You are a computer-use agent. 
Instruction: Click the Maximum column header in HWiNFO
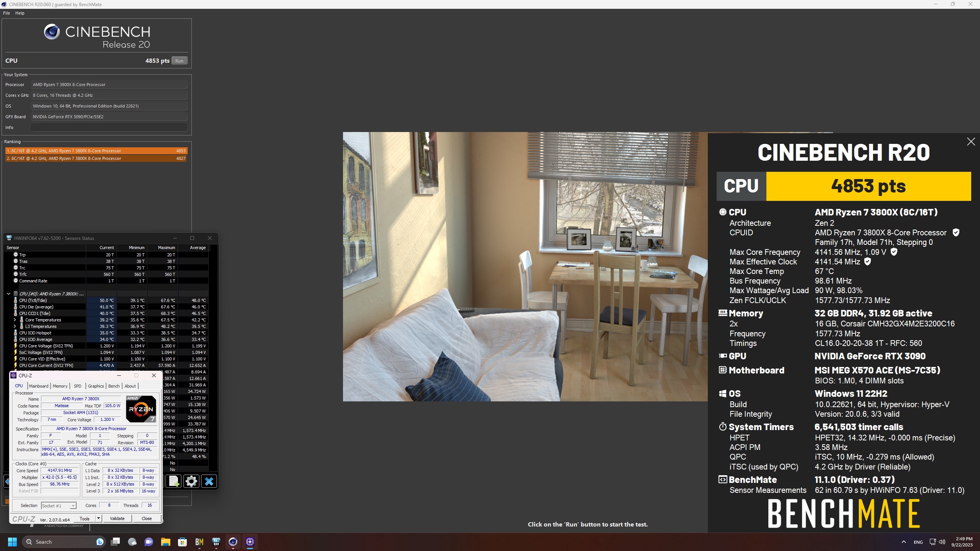point(162,248)
